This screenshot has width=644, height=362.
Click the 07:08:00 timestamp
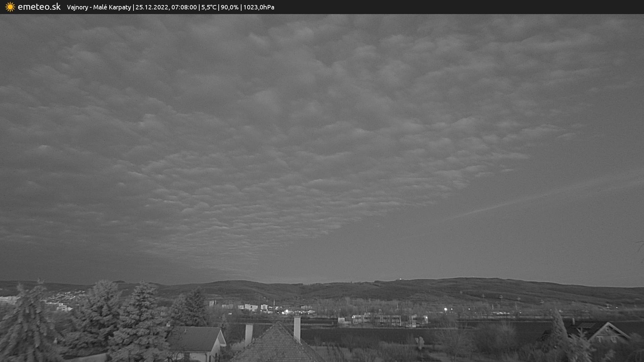(184, 7)
